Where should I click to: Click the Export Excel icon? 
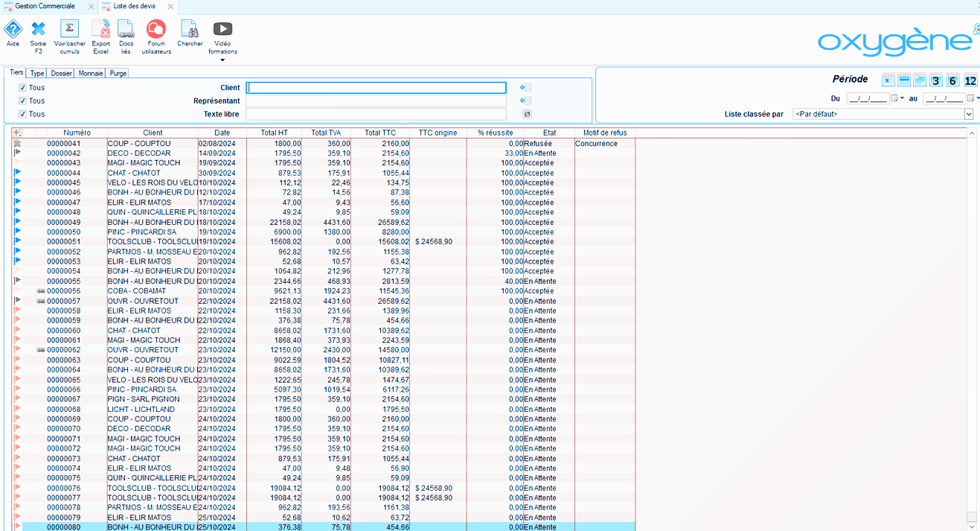click(100, 30)
